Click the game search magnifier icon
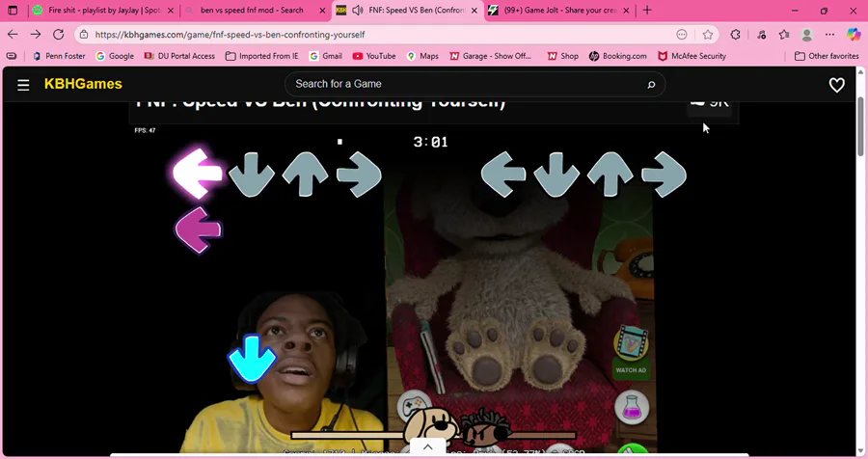868x459 pixels. [x=651, y=85]
